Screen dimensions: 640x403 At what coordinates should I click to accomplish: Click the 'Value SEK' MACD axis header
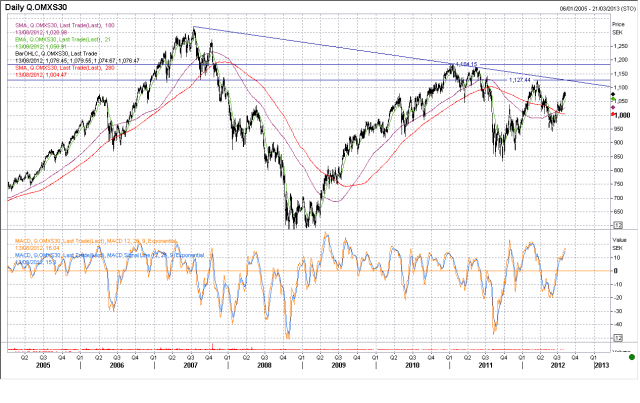622,245
